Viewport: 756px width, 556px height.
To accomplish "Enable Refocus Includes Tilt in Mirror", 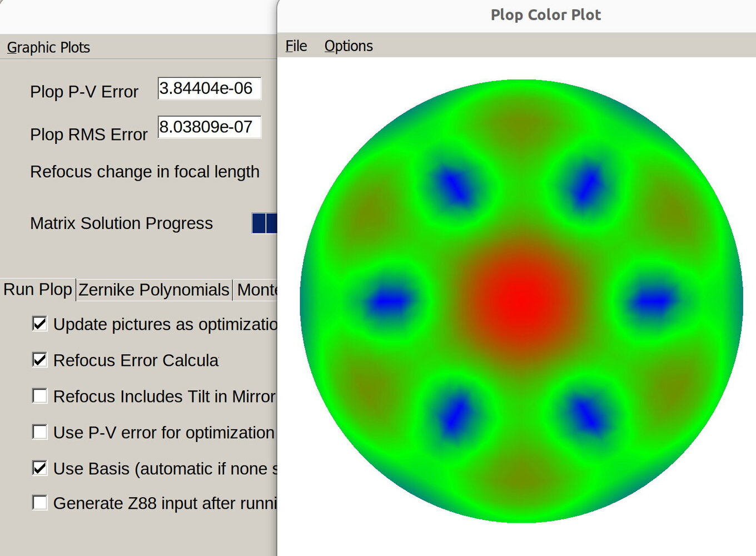I will point(39,396).
